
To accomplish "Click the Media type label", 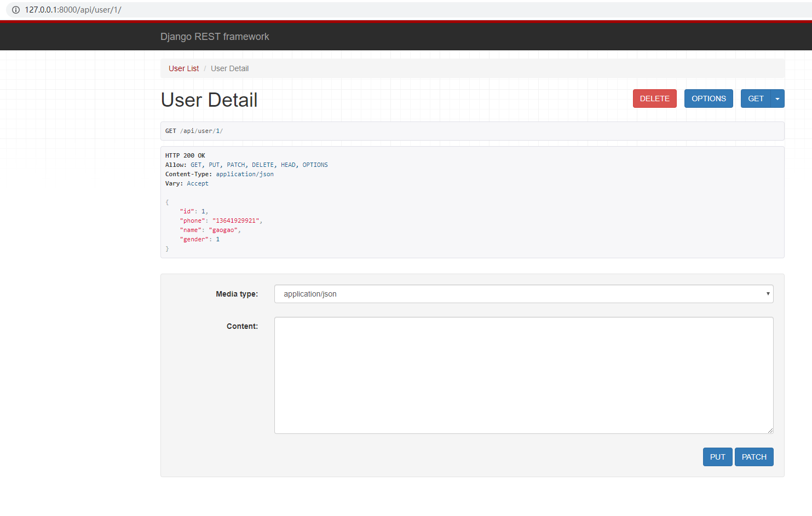I will coord(237,294).
